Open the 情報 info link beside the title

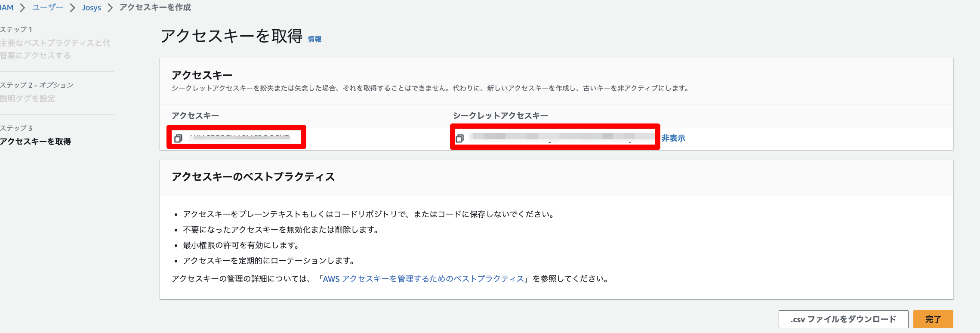(x=314, y=39)
